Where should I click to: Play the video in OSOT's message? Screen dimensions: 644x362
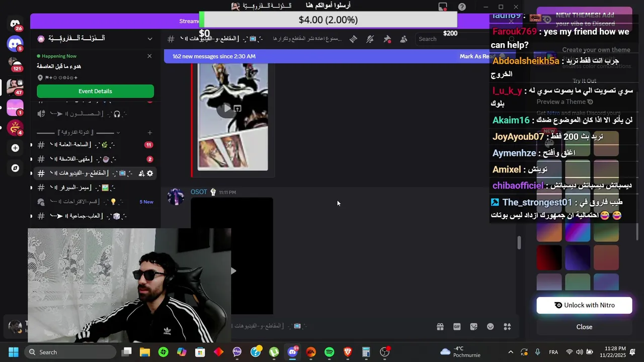tap(233, 270)
